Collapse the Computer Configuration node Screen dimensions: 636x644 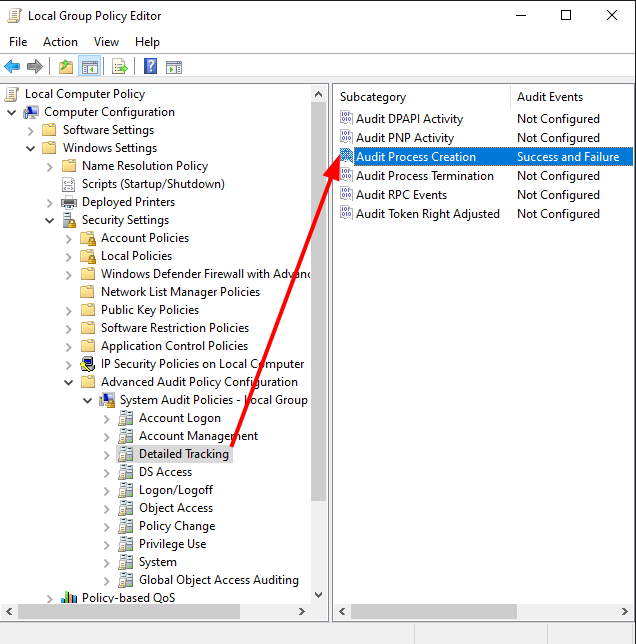[x=12, y=112]
